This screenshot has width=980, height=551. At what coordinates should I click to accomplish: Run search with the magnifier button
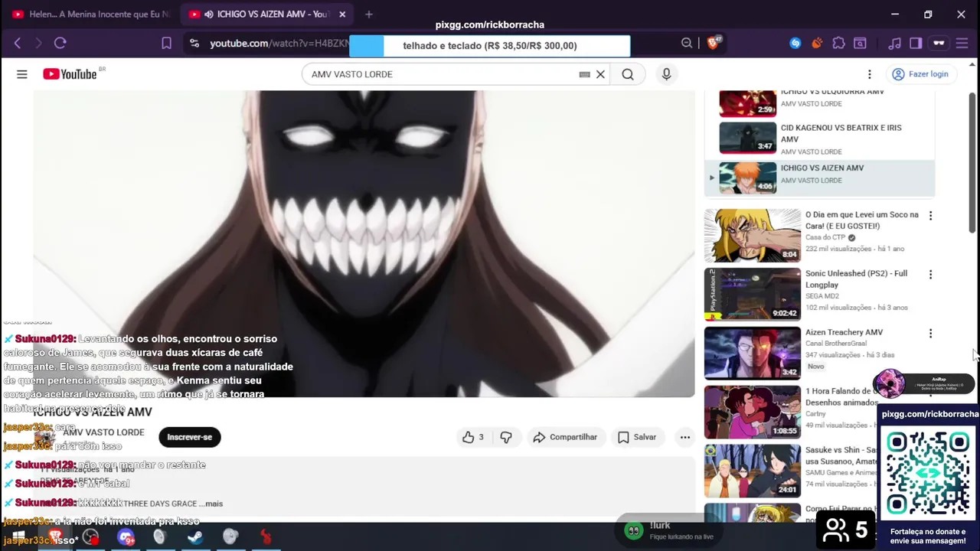point(628,74)
